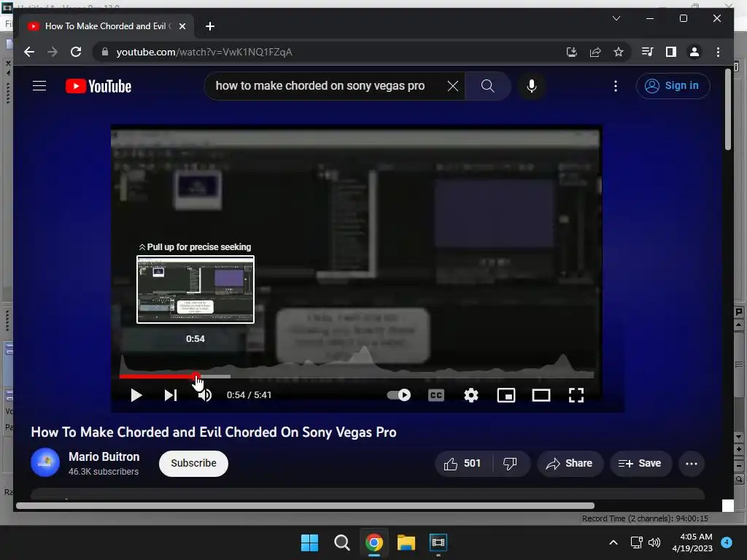The width and height of the screenshot is (747, 560).
Task: Open Chrome tab search chevron
Action: [616, 18]
